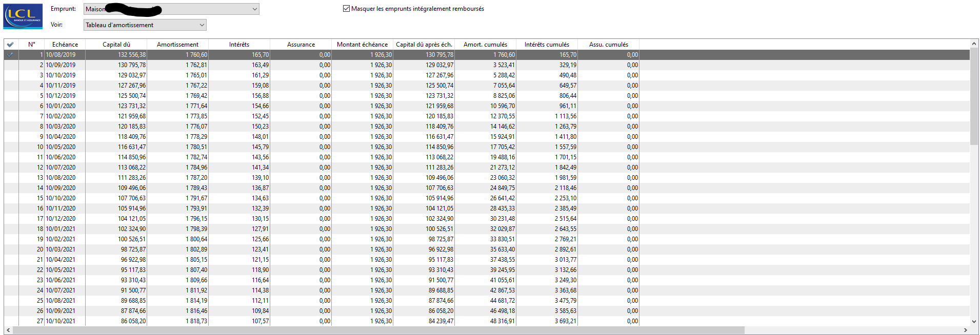The width and height of the screenshot is (980, 335).
Task: Sort by the Echéance column header
Action: click(x=65, y=45)
